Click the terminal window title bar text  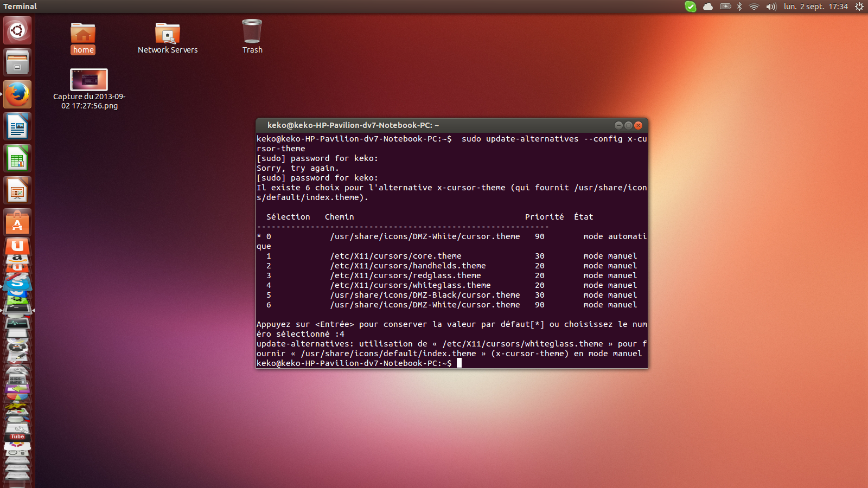coord(353,125)
